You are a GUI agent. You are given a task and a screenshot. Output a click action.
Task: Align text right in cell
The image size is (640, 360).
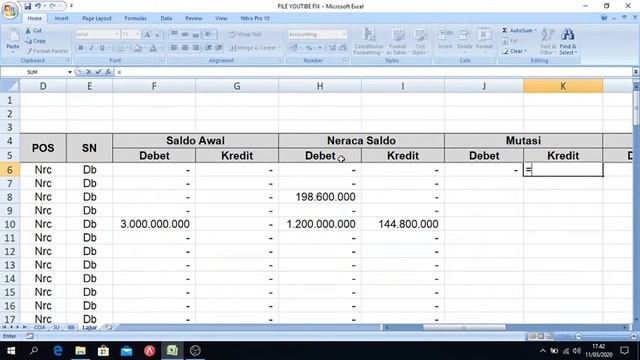pos(196,48)
